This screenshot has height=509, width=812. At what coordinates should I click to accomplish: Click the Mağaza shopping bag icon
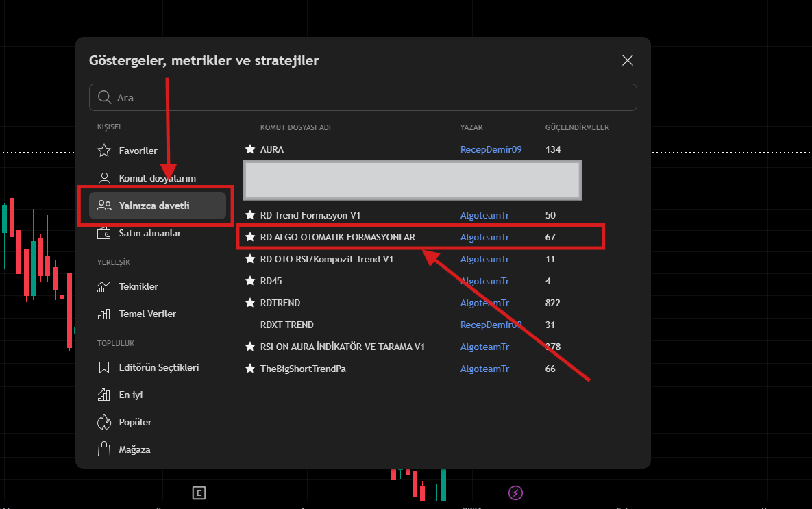point(104,449)
